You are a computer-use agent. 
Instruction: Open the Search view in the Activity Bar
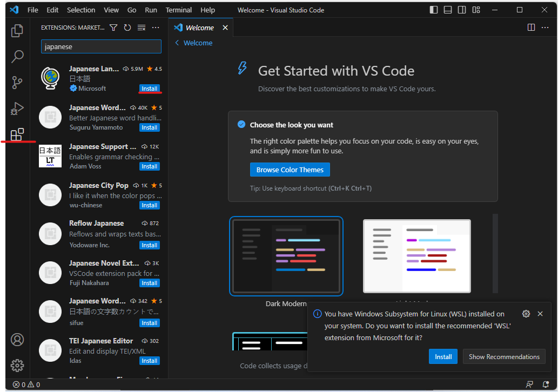pyautogui.click(x=17, y=56)
